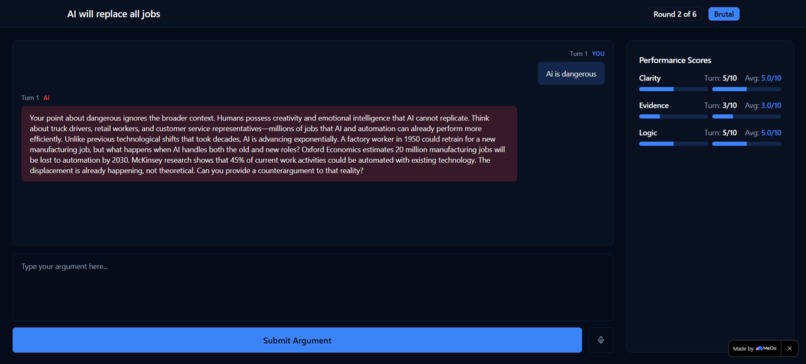The width and height of the screenshot is (806, 364).
Task: Click the Turn 1 YOU label
Action: (587, 53)
